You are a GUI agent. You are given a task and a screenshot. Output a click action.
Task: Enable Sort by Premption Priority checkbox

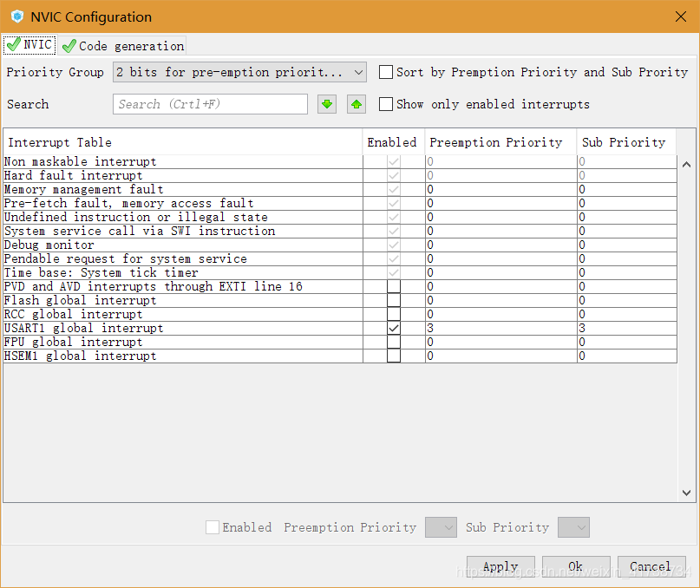coord(386,72)
